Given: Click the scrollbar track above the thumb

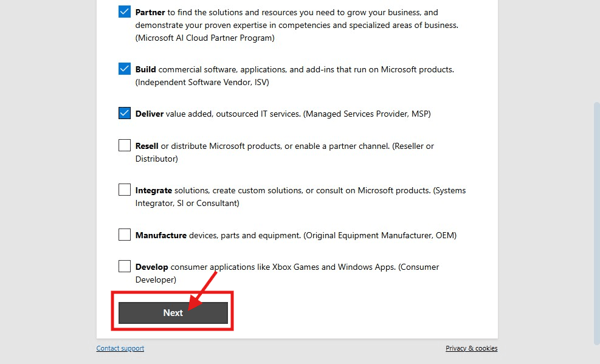Looking at the screenshot, I should [596, 49].
